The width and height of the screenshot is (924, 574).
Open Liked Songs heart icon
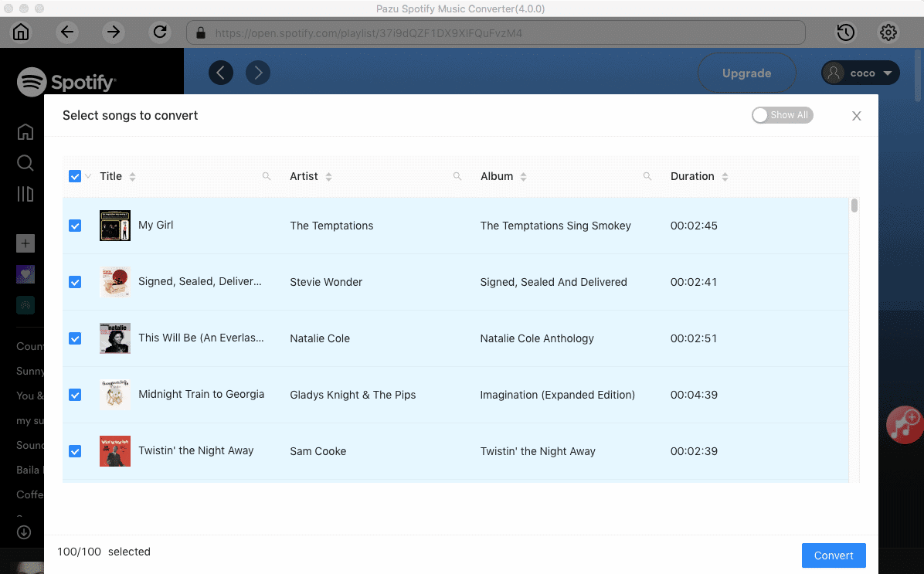coord(25,274)
